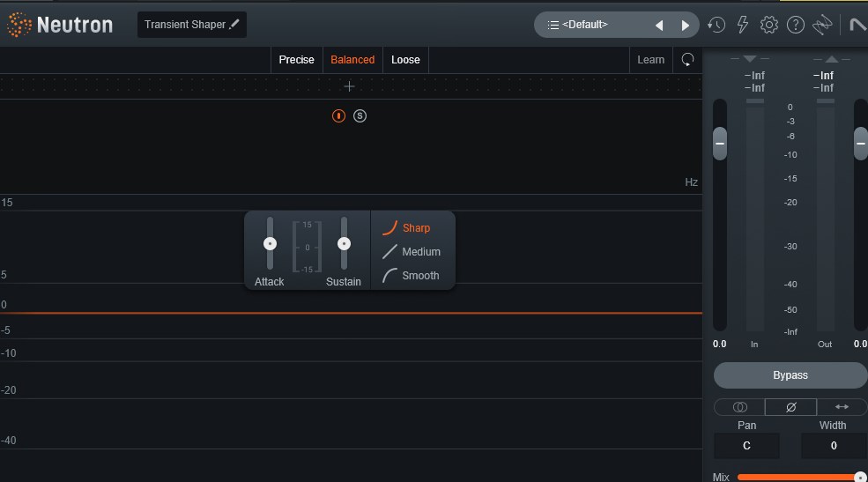Click the Learn button

tap(650, 60)
